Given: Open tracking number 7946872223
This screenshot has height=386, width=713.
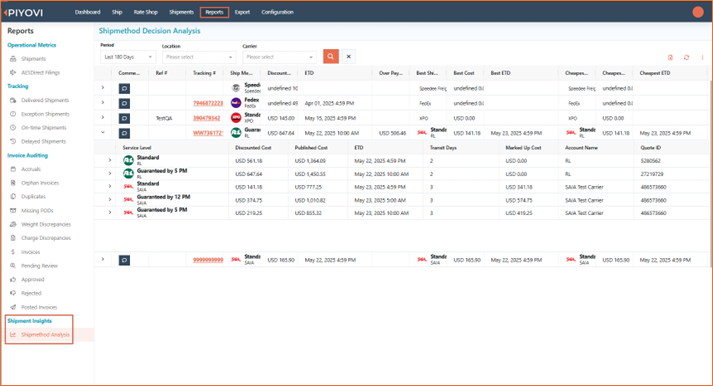Looking at the screenshot, I should (208, 103).
